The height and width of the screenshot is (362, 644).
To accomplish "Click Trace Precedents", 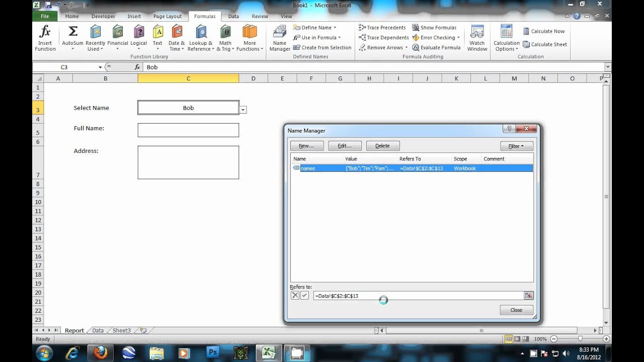I will click(382, 28).
